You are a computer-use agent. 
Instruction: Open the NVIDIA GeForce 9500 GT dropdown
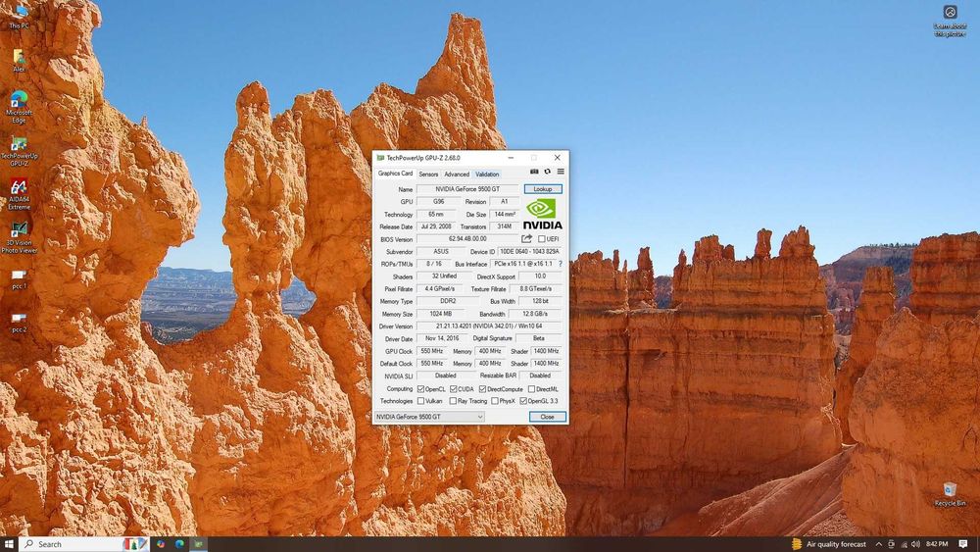point(429,417)
